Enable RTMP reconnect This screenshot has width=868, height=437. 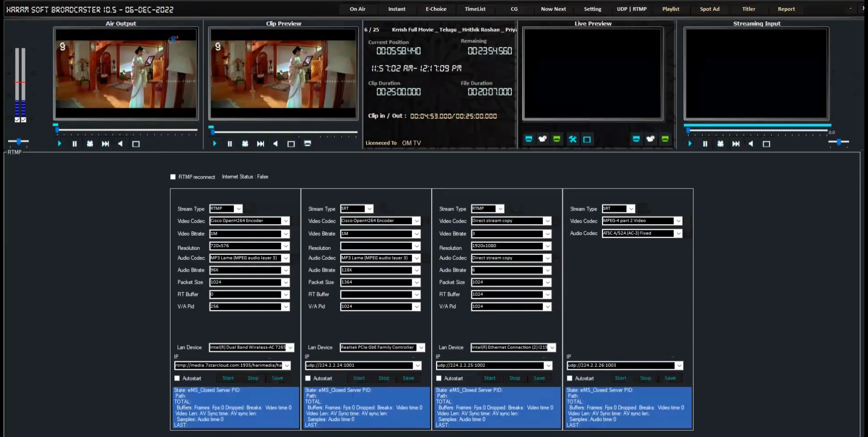(172, 177)
